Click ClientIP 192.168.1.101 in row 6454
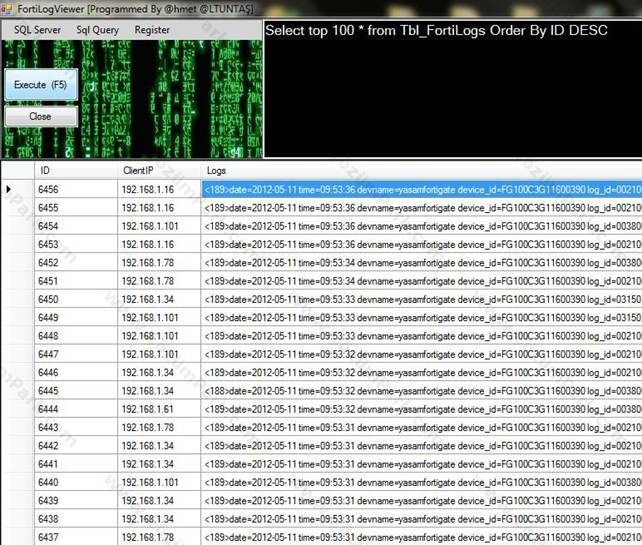This screenshot has width=642, height=545. pyautogui.click(x=159, y=226)
